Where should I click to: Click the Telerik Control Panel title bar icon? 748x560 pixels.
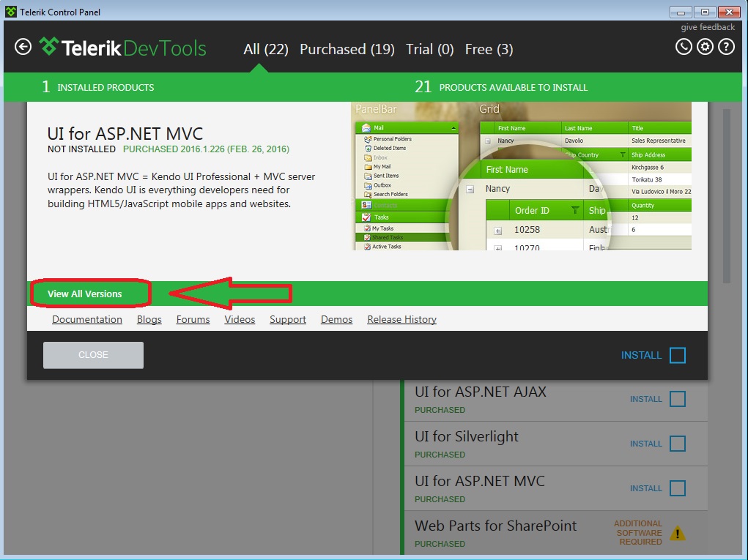pos(11,12)
